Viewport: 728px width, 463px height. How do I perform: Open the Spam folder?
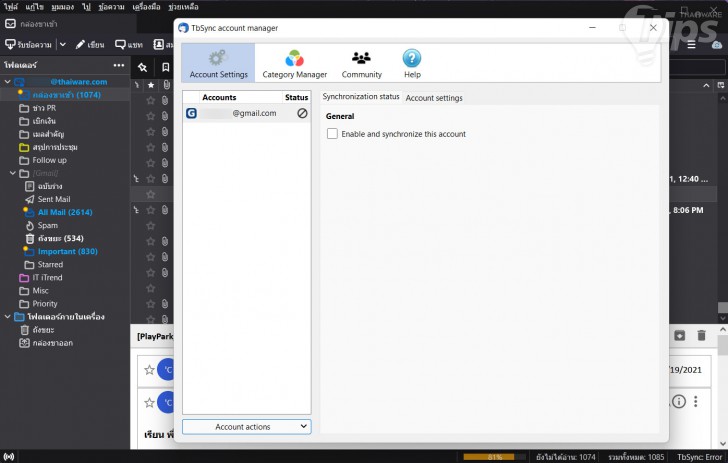tap(47, 225)
